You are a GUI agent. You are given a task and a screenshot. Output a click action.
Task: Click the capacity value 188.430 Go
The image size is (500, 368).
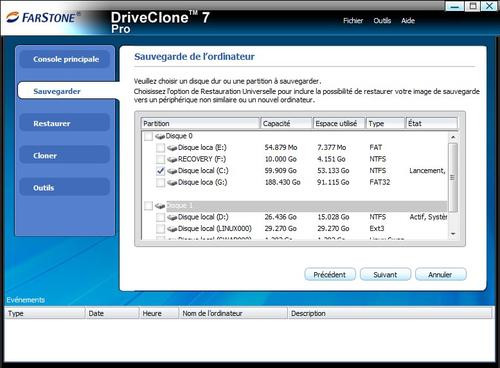click(283, 183)
